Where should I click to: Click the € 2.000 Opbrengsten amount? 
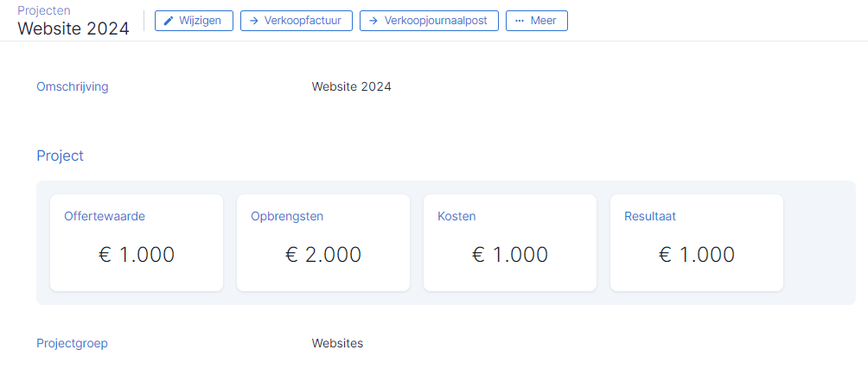(323, 254)
